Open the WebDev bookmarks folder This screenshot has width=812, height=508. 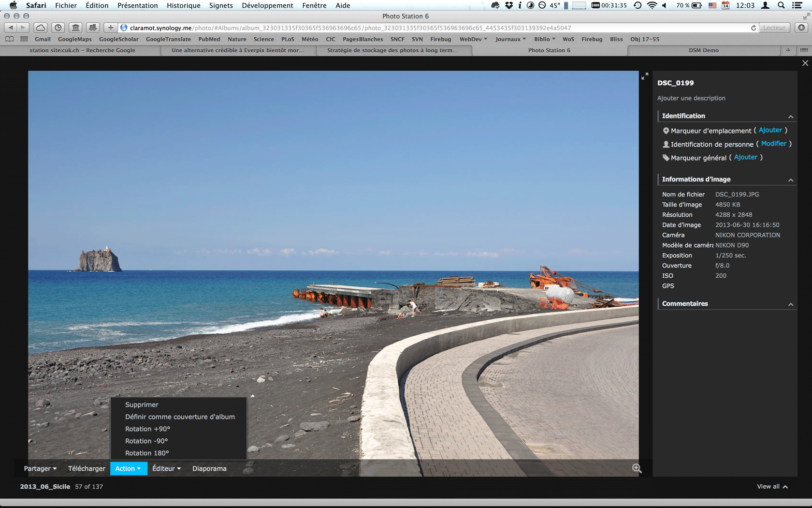tap(473, 39)
